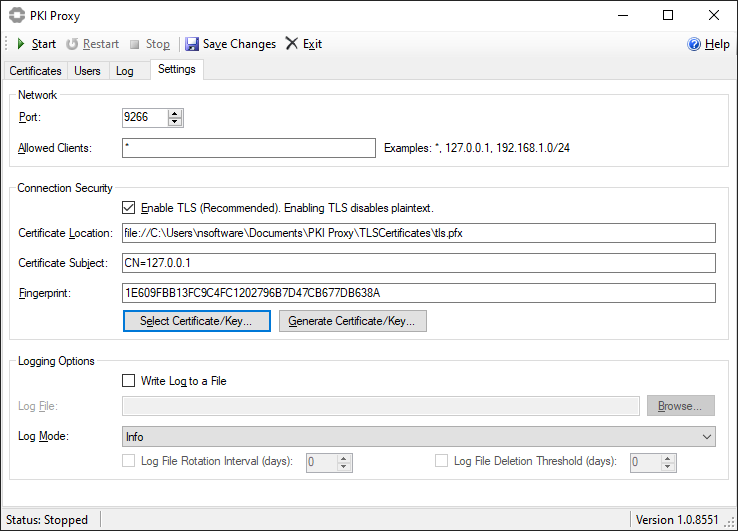The height and width of the screenshot is (531, 738).
Task: Increase the Port value with up arrow
Action: coord(175,113)
